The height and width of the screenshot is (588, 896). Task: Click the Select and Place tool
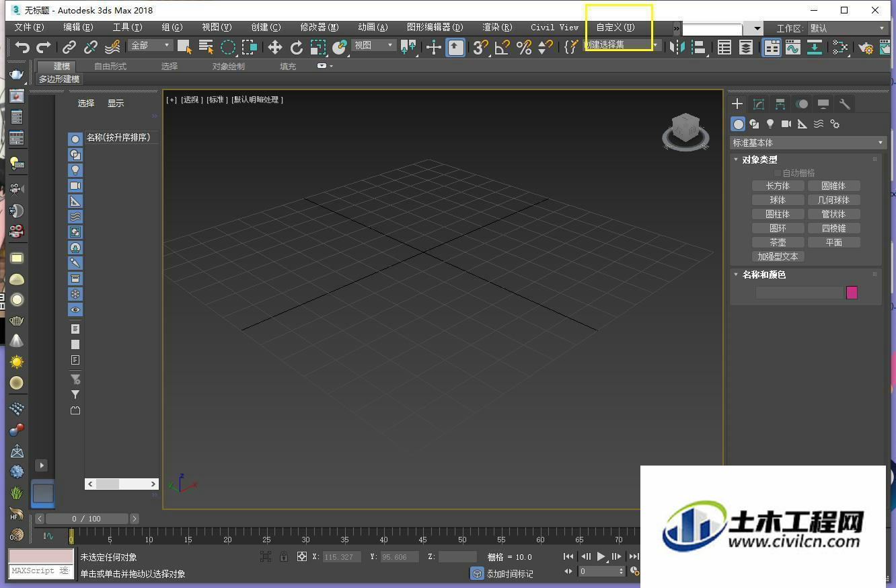click(x=340, y=47)
